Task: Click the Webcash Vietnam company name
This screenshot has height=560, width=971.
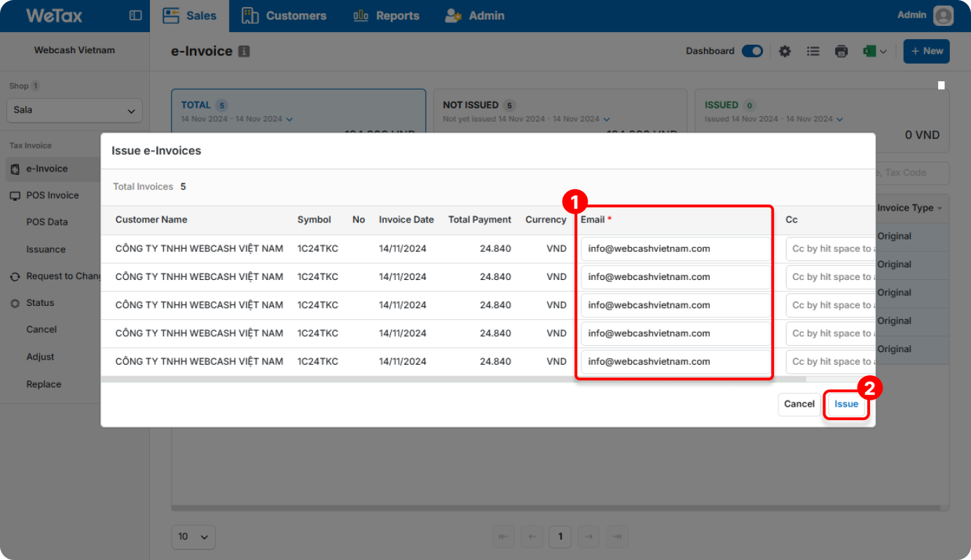Action: coord(74,50)
